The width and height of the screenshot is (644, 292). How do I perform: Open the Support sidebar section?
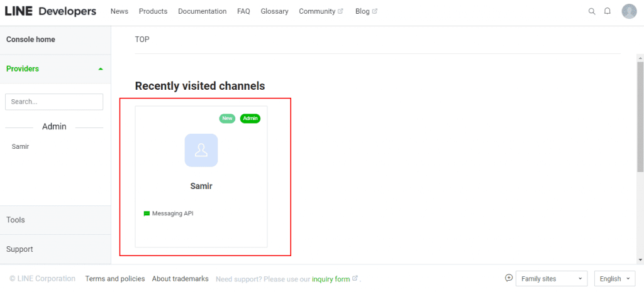point(55,249)
